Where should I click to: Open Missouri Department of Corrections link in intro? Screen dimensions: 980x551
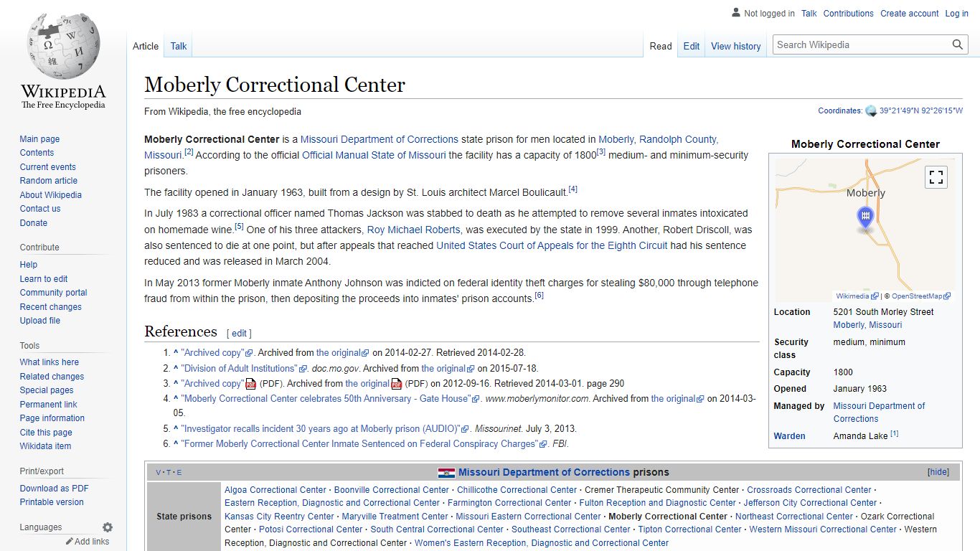tap(380, 139)
